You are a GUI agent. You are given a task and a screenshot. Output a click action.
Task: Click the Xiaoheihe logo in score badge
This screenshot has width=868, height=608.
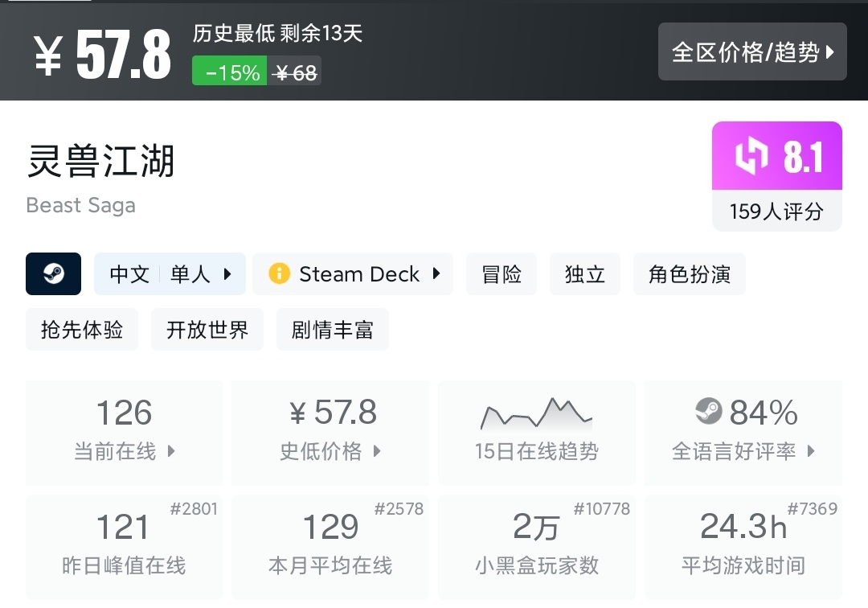click(x=751, y=156)
